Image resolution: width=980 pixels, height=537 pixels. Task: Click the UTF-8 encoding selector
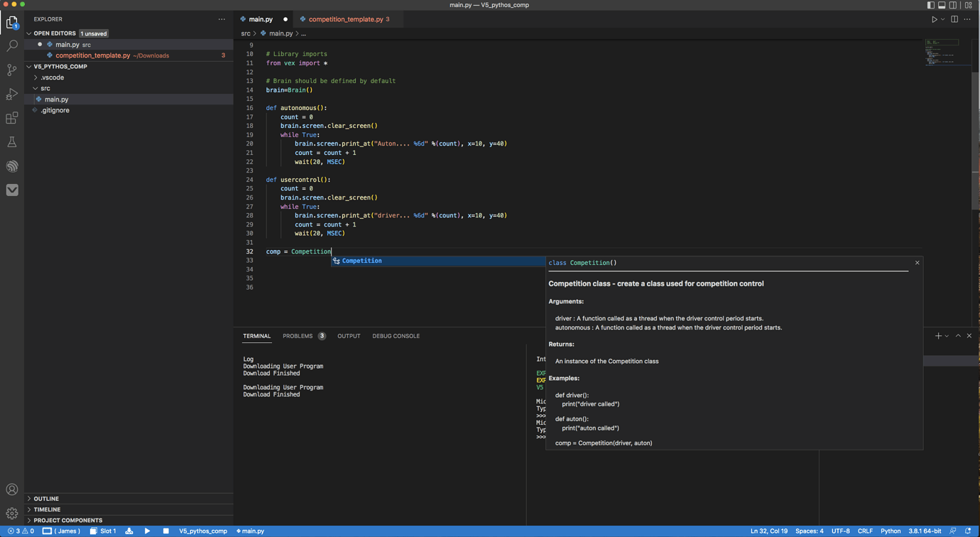840,531
